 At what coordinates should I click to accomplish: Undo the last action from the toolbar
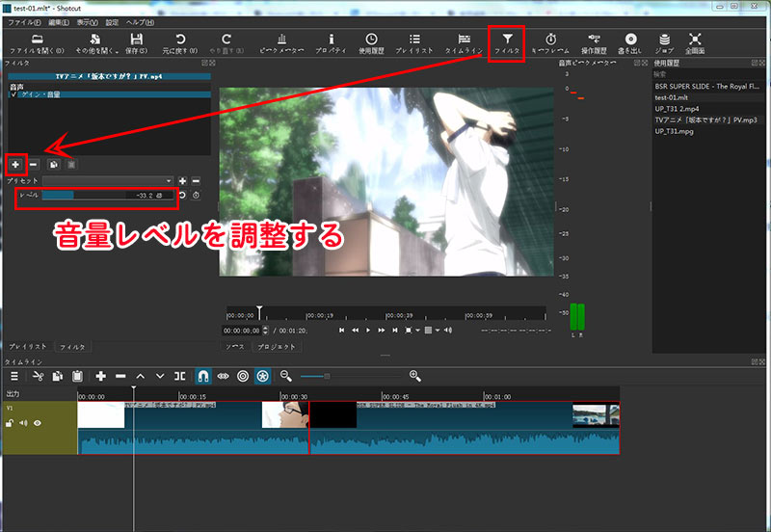180,43
